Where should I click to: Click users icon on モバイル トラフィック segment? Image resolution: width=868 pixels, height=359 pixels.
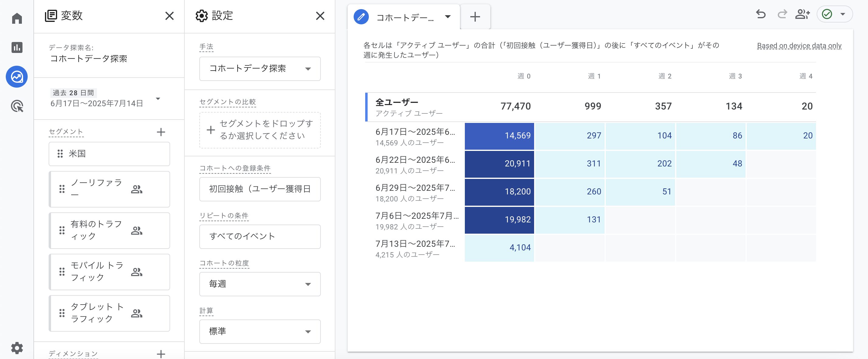[136, 272]
